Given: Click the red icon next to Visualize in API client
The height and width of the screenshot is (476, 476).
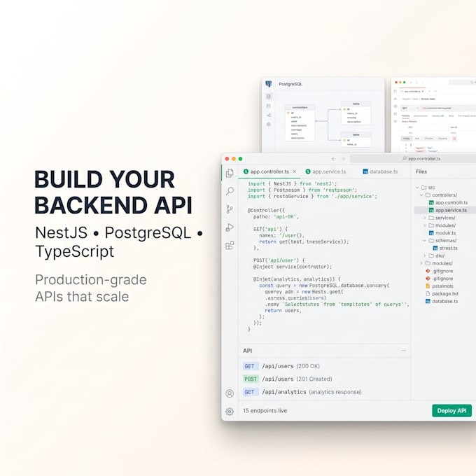Looking at the screenshot, I should point(454,139).
